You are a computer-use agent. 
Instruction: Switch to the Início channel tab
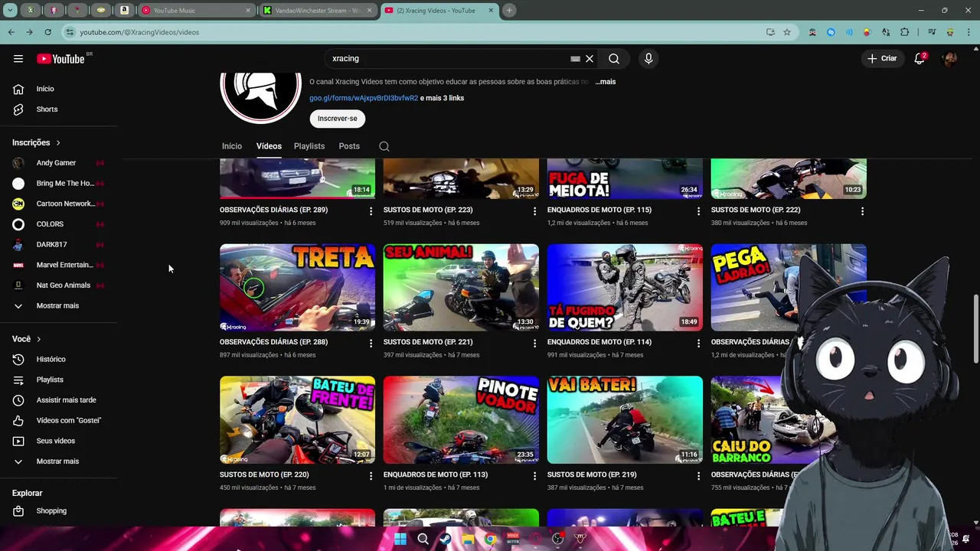pos(232,146)
